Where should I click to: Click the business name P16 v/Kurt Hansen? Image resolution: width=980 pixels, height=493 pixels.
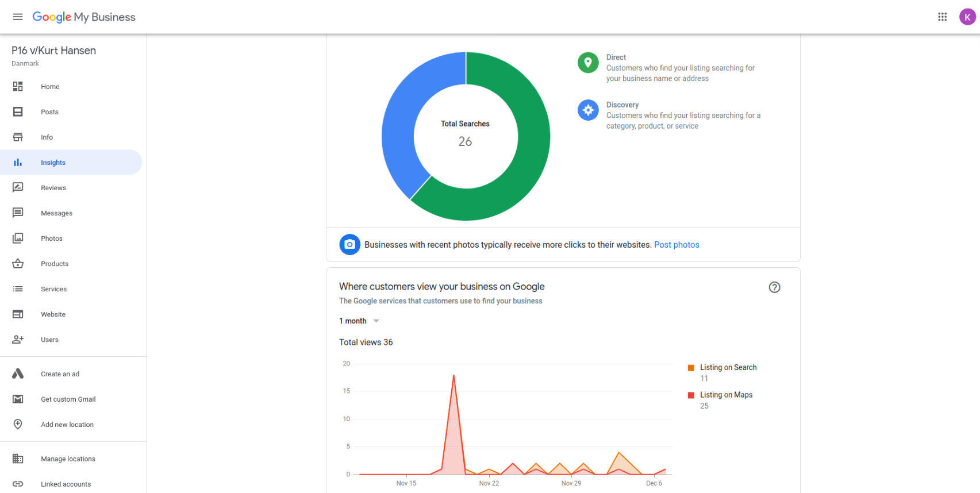point(54,51)
